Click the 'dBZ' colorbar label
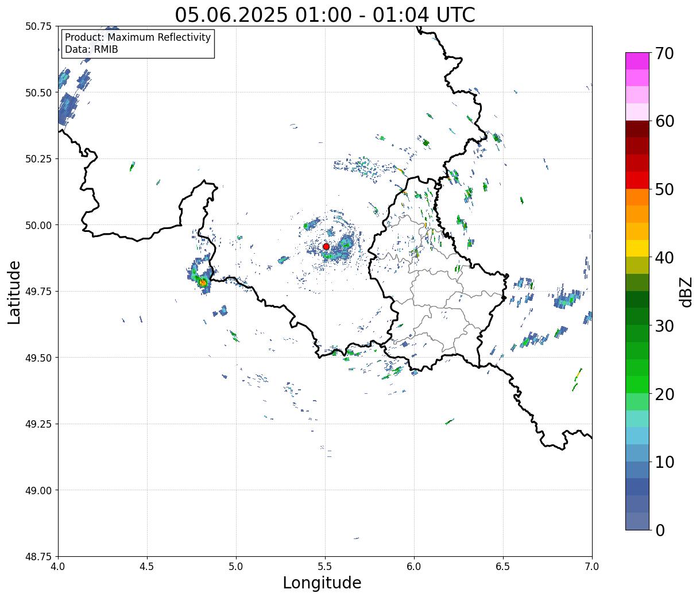 point(686,292)
